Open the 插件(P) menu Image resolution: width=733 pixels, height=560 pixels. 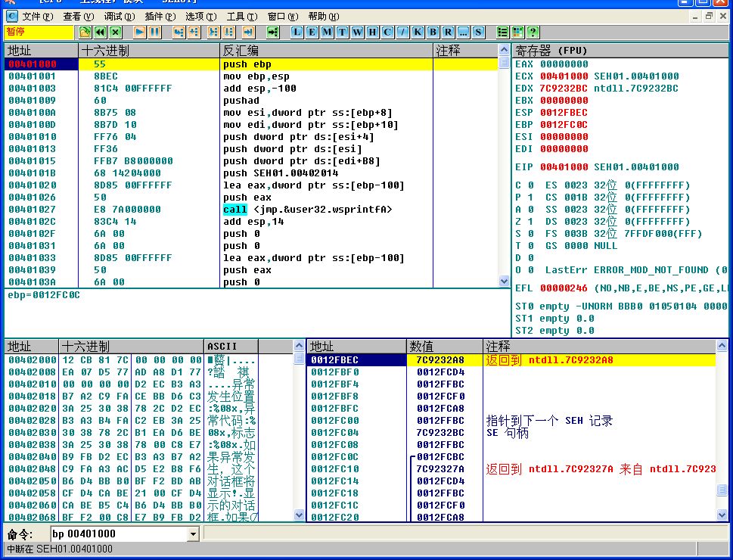point(160,17)
